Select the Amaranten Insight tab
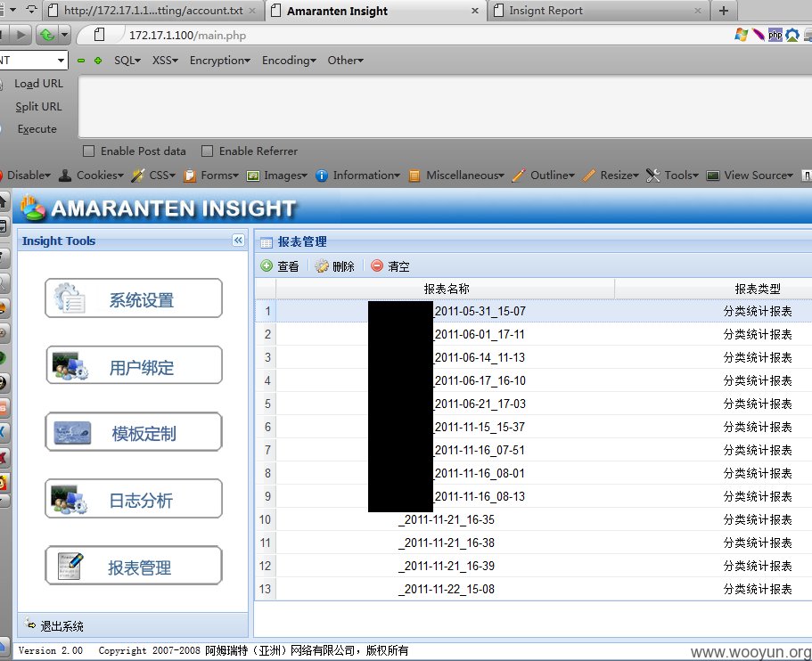Screen dimensions: 812x661 [376, 11]
